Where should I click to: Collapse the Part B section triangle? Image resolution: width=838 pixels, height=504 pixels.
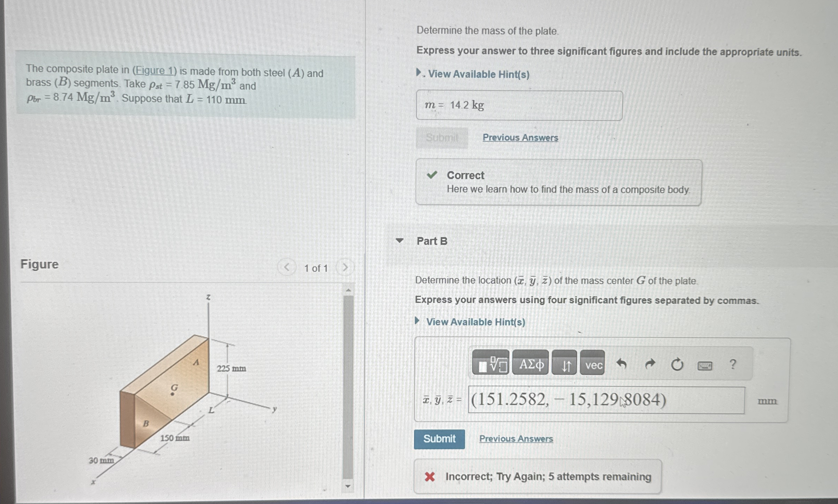tap(400, 240)
